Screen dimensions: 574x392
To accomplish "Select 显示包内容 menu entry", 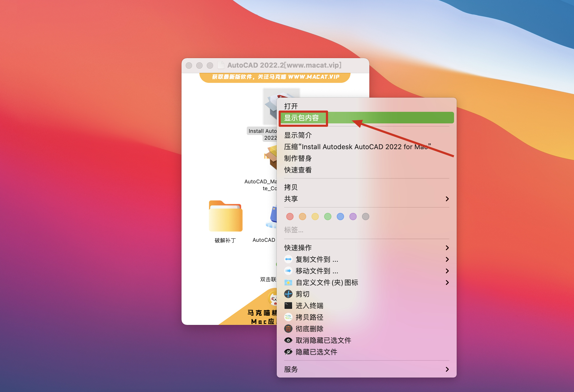I will point(301,118).
